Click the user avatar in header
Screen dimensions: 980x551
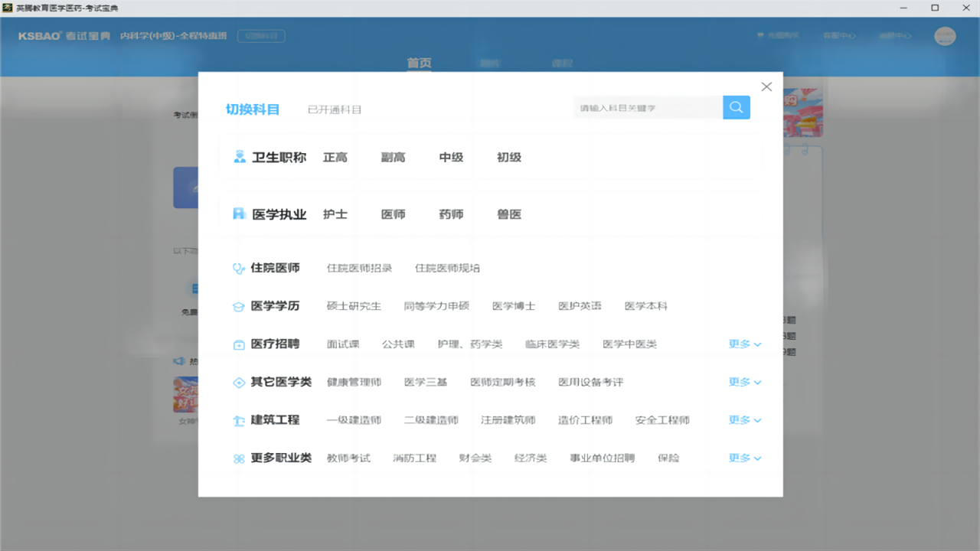(x=946, y=36)
